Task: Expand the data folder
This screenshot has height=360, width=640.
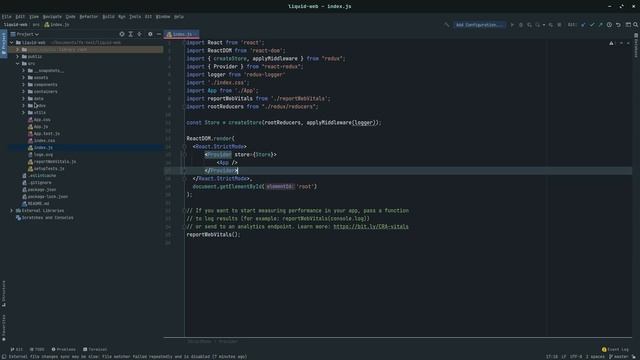Action: [x=23, y=98]
